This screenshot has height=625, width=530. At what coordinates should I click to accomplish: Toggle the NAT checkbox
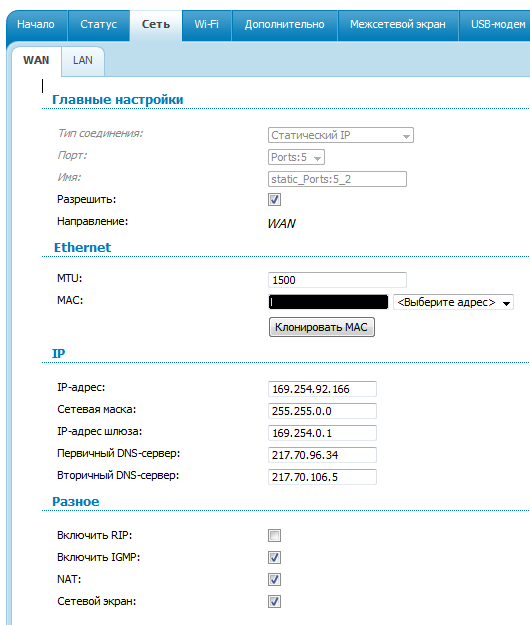275,579
